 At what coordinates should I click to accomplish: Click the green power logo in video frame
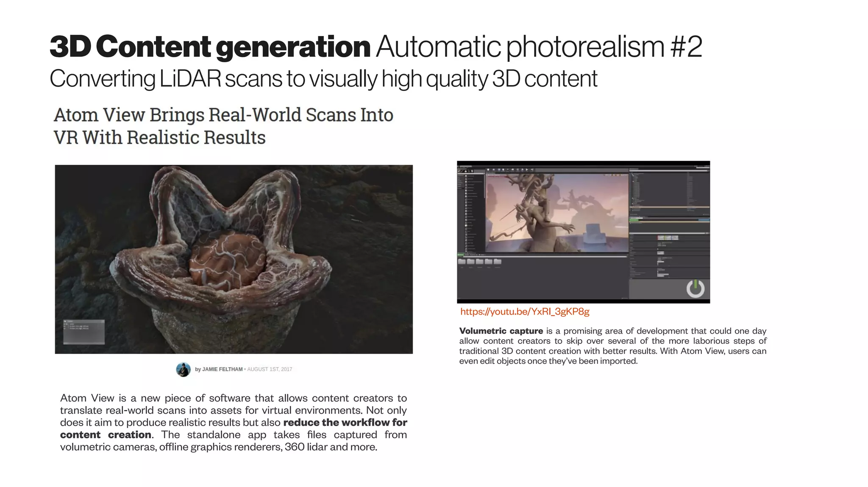[x=695, y=288]
